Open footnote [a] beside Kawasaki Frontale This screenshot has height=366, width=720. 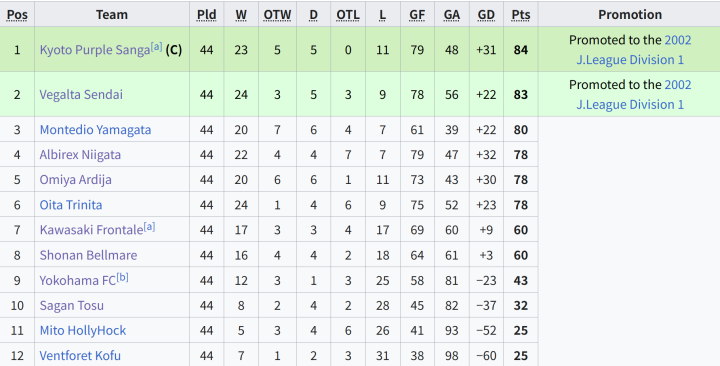pos(149,226)
